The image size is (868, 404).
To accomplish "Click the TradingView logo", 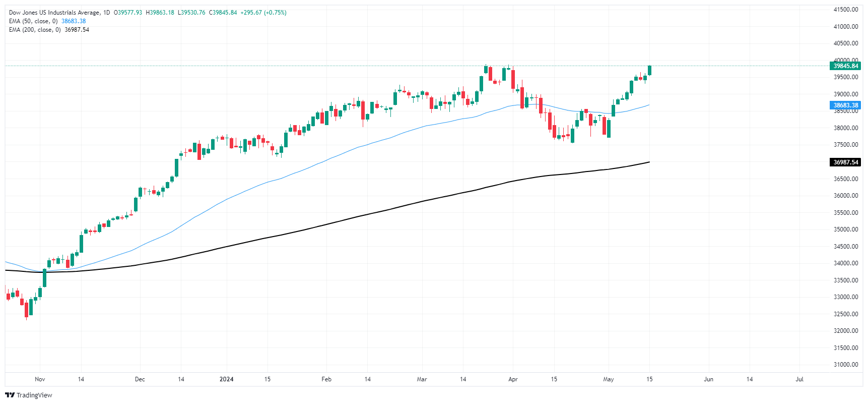I will tap(29, 395).
